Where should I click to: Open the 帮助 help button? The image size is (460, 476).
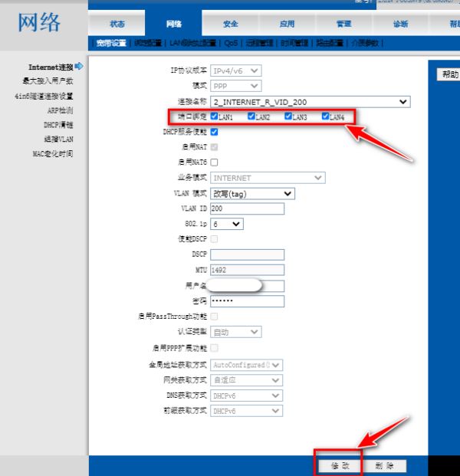[449, 74]
